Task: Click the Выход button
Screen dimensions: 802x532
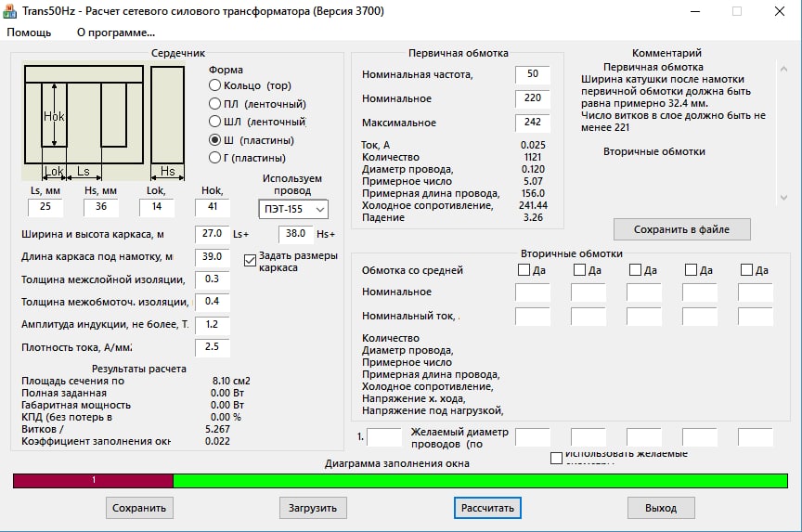Action: [661, 508]
